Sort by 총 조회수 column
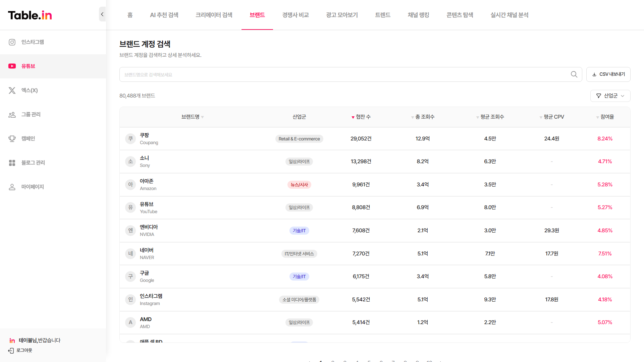 click(x=423, y=117)
